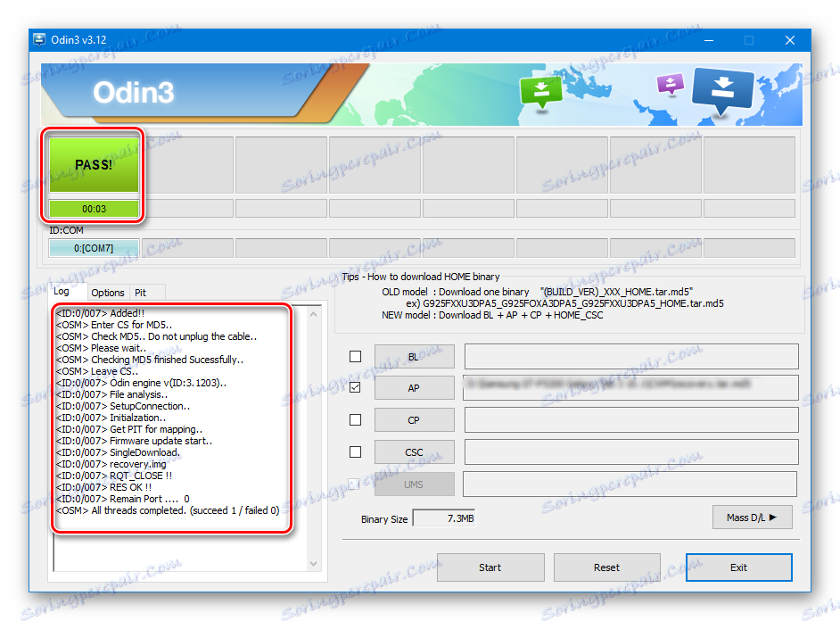The width and height of the screenshot is (840, 621).
Task: Click the 'Tips - How to download HOME binary' text
Action: [x=421, y=277]
